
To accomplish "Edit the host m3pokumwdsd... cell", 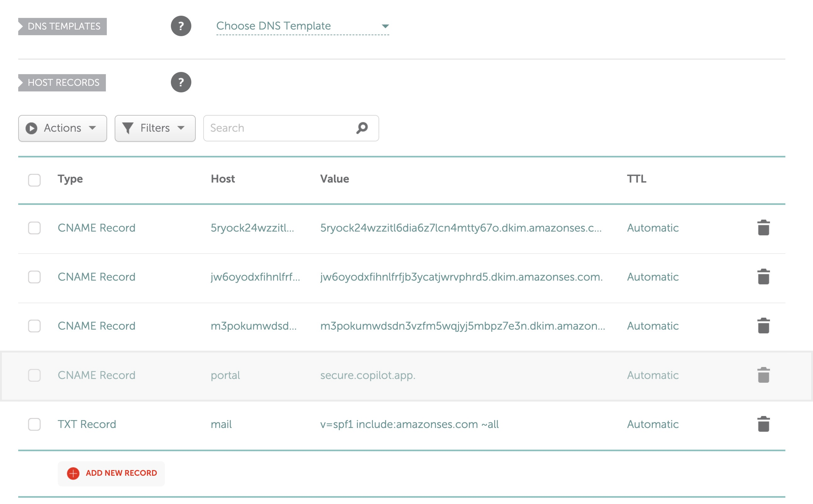I will (254, 326).
